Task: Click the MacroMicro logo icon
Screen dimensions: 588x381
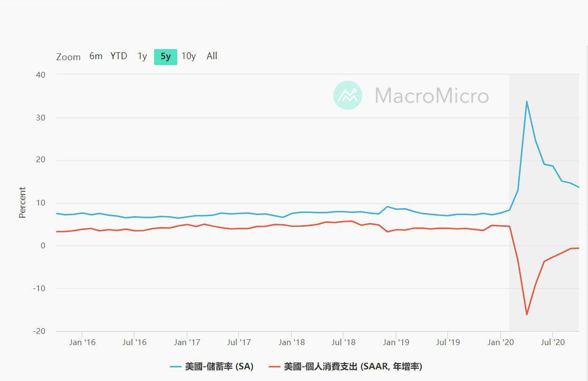Action: 348,95
